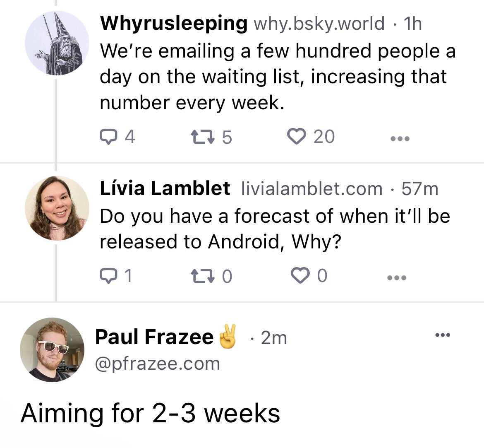This screenshot has width=484, height=448.
Task: Open the 57m timestamp on Lívia's post
Action: [420, 189]
